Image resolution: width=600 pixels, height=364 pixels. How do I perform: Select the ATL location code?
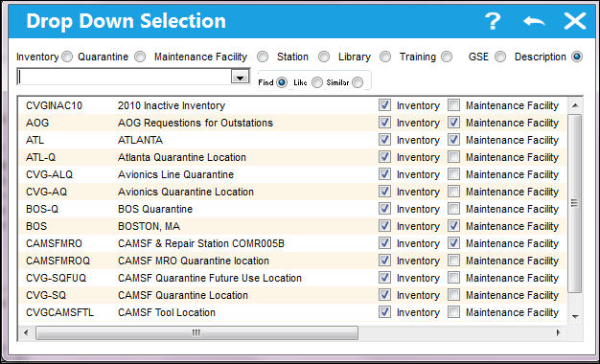pos(35,140)
